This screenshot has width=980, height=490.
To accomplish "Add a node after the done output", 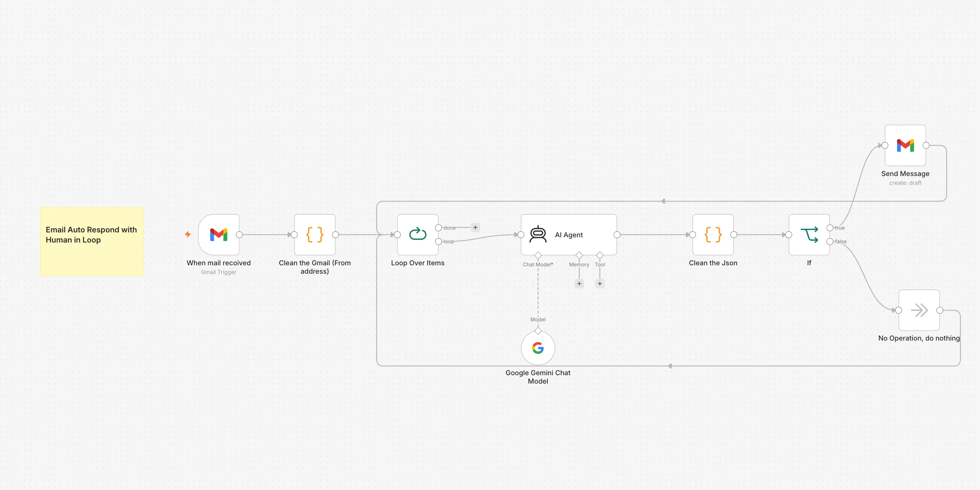I will point(475,227).
